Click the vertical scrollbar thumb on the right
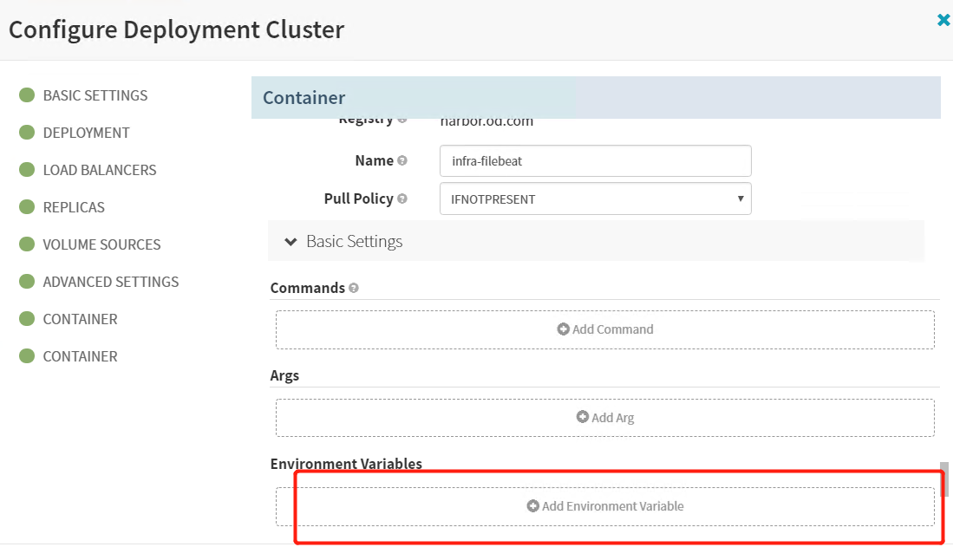The height and width of the screenshot is (560, 953). [944, 479]
